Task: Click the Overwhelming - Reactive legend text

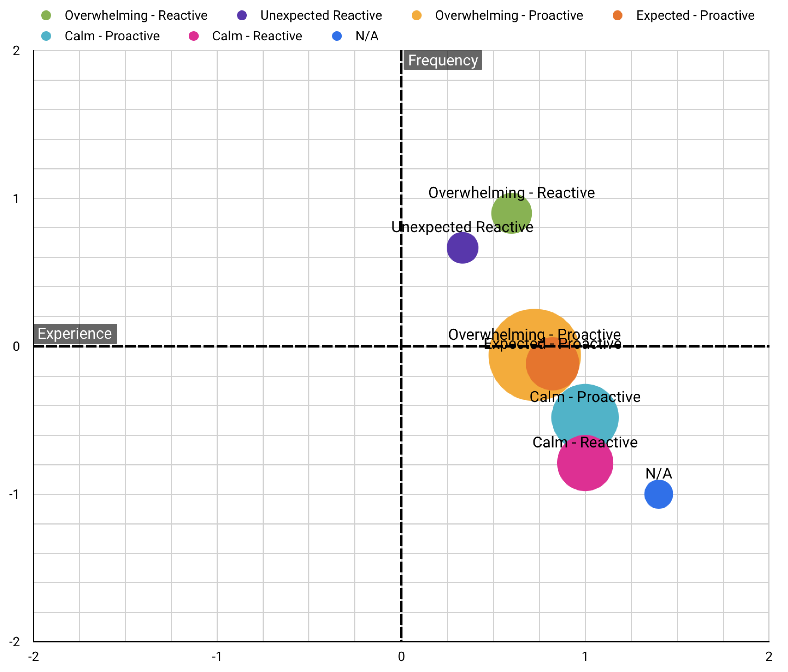Action: pos(136,15)
